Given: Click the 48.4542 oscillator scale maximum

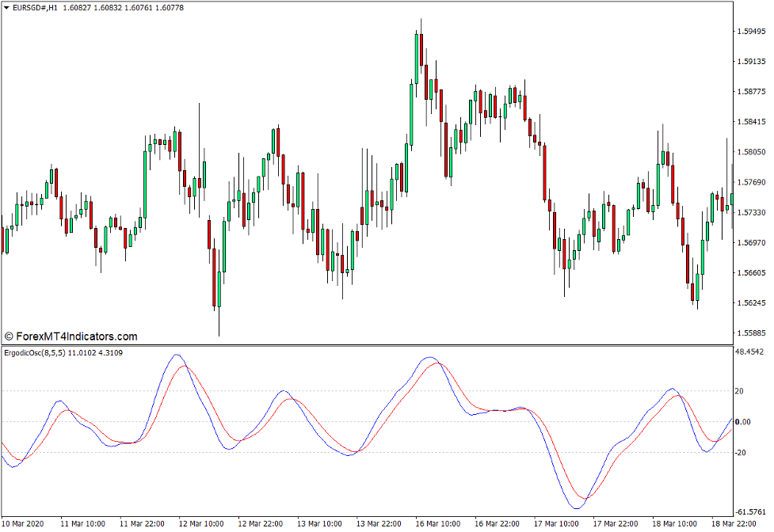Looking at the screenshot, I should [751, 351].
